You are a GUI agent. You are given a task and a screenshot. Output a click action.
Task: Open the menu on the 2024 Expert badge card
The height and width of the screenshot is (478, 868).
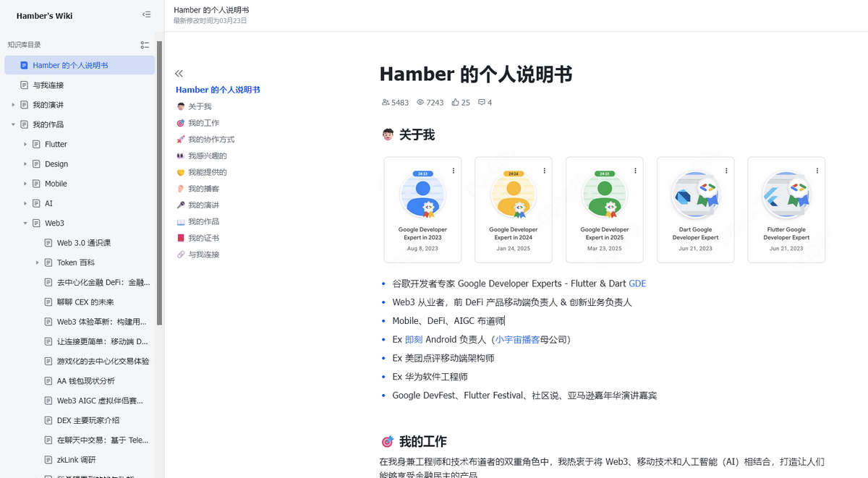[x=545, y=171]
